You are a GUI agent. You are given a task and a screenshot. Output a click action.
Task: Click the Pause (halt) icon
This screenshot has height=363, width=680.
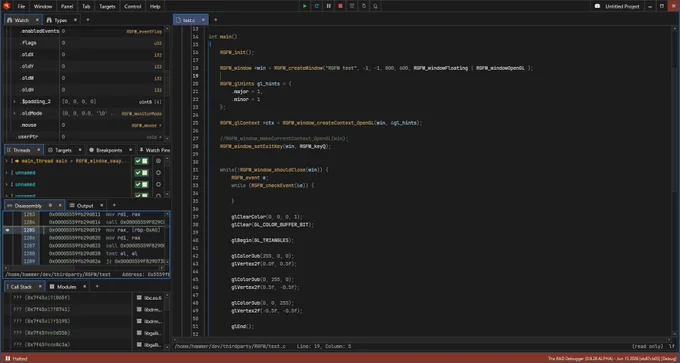coord(328,7)
